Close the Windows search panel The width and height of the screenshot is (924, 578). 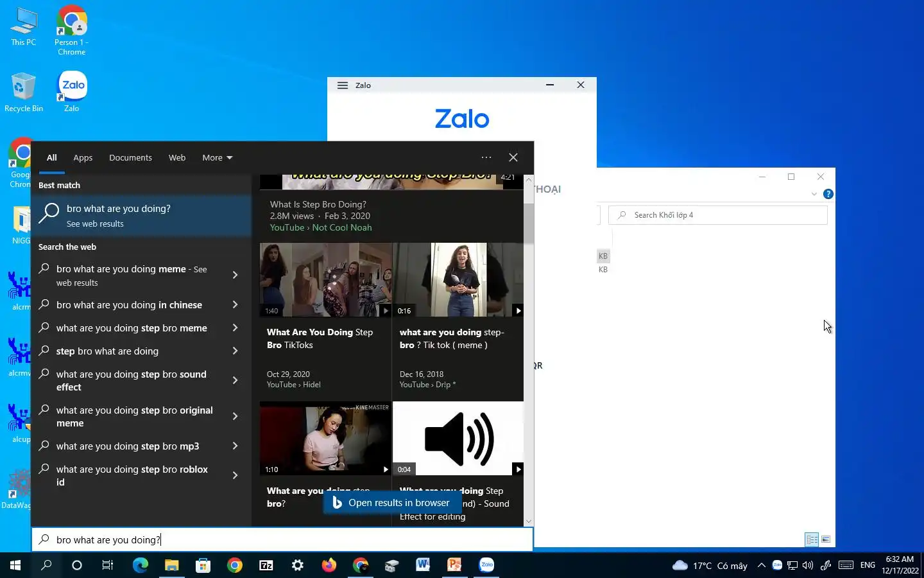513,157
